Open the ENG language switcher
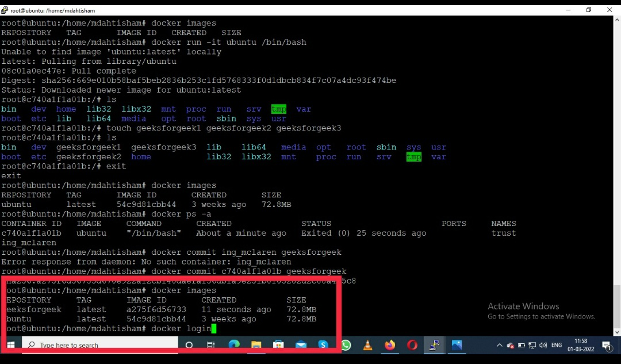This screenshot has width=621, height=364. click(556, 345)
